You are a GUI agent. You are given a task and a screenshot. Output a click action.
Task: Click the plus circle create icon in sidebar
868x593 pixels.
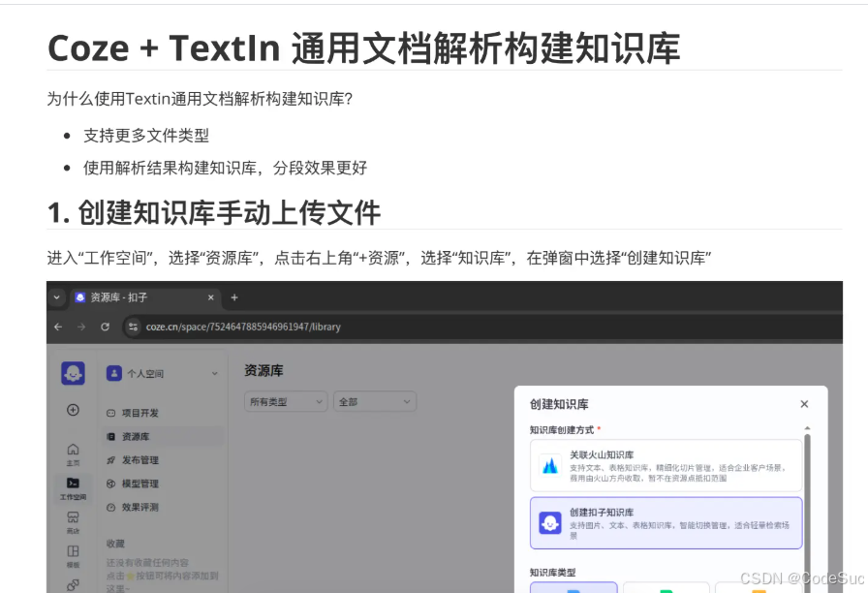point(73,410)
